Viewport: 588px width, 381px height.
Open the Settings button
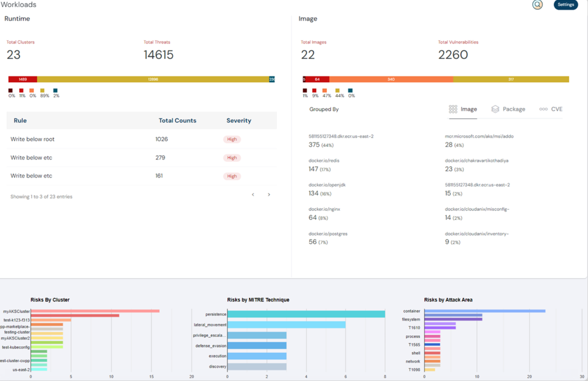pos(565,5)
